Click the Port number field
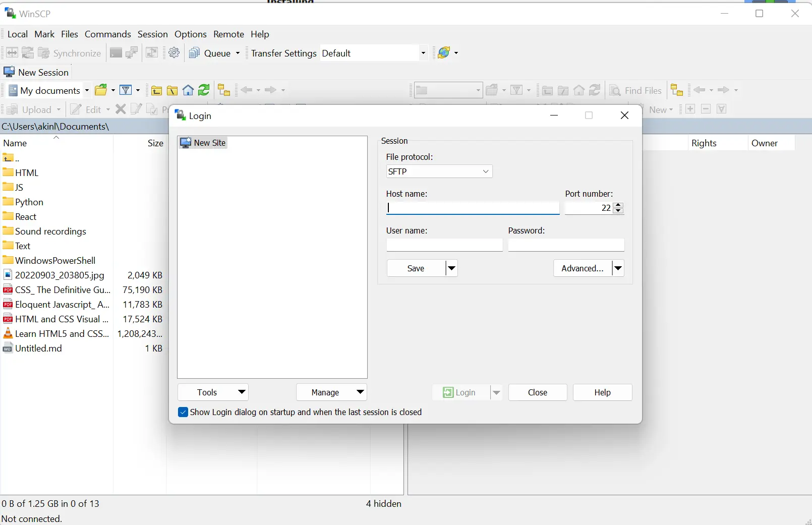The height and width of the screenshot is (525, 812). tap(589, 208)
